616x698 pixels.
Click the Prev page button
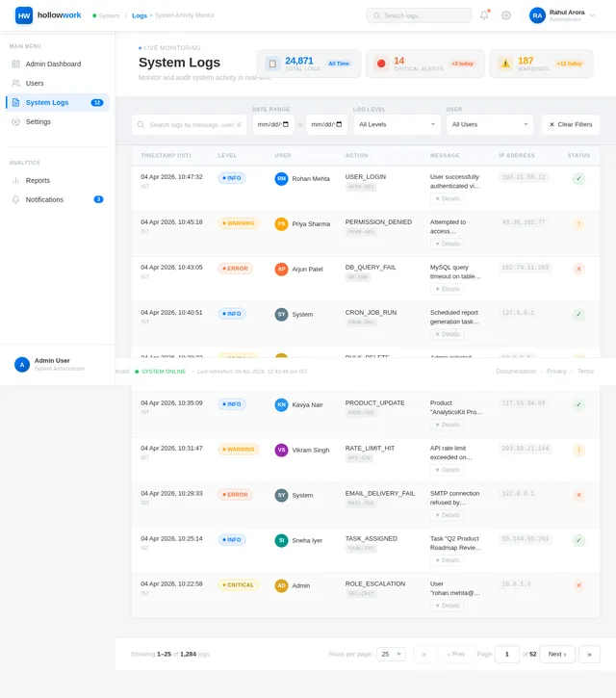point(456,655)
